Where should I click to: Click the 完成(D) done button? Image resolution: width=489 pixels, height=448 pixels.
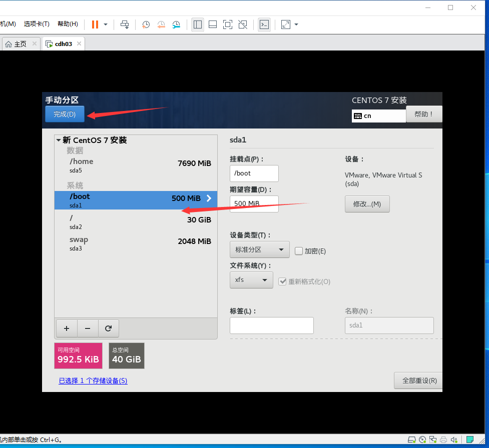tap(65, 114)
